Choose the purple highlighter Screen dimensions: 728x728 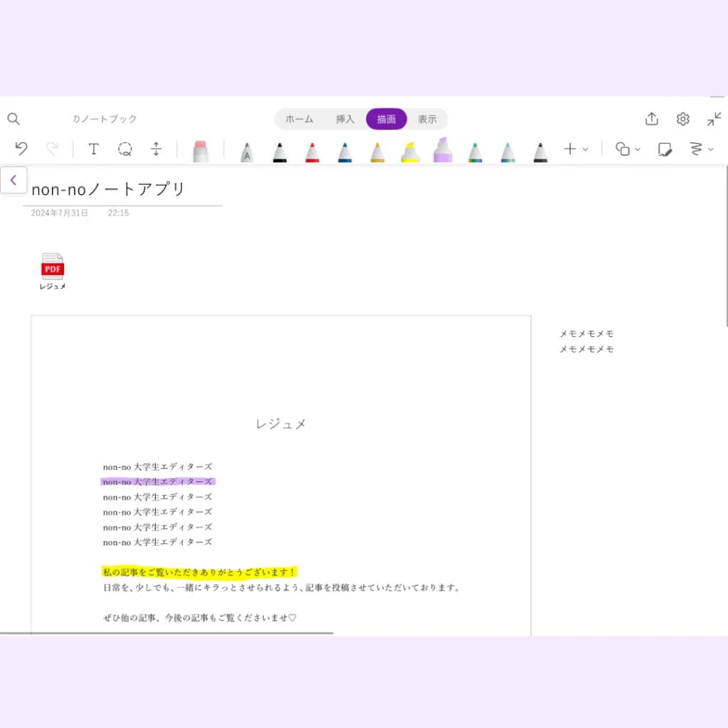tap(443, 149)
